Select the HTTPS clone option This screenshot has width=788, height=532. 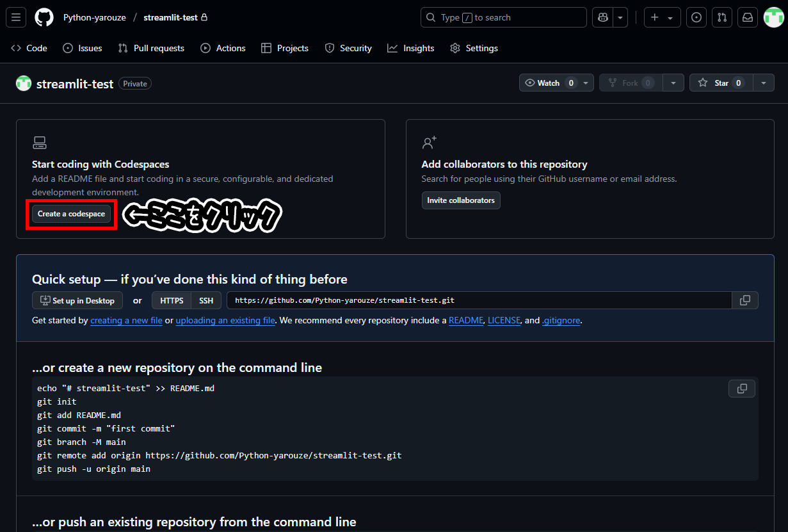pos(172,300)
